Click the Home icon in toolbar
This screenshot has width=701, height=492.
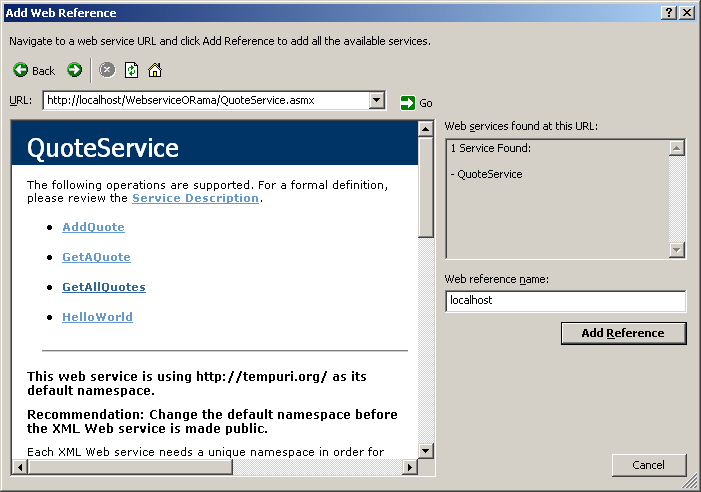point(155,70)
